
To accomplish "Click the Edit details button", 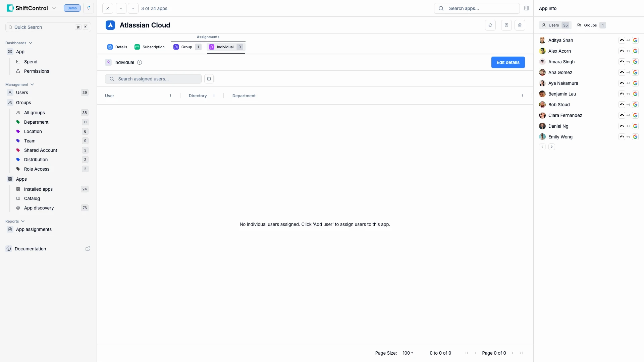I will (508, 62).
